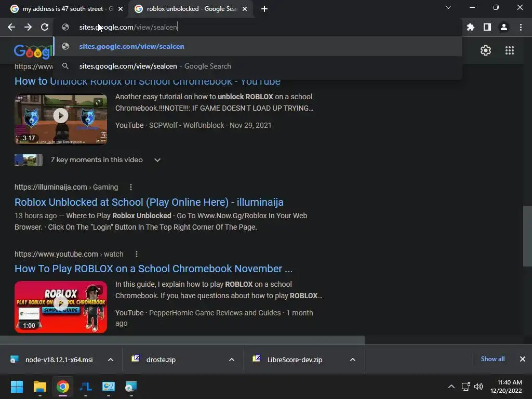Image resolution: width=532 pixels, height=399 pixels.
Task: Select sites.google.com/view/sealcen URL suggestion
Action: [258, 46]
